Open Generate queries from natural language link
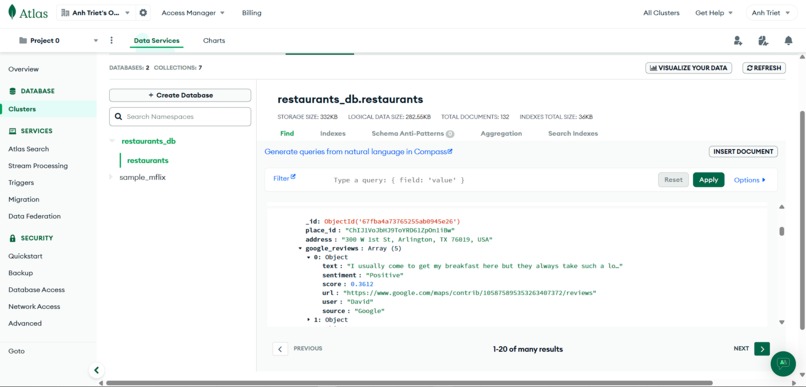 pos(358,152)
